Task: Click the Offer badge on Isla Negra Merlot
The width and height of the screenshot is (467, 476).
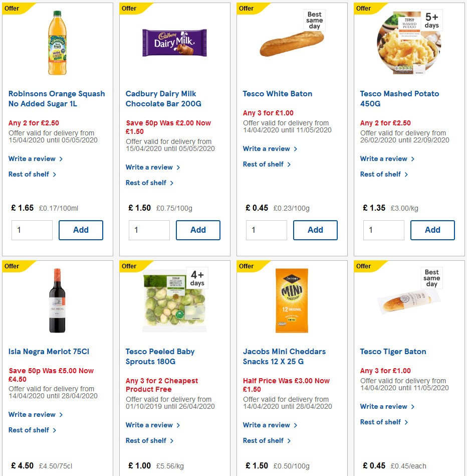Action: click(x=12, y=266)
